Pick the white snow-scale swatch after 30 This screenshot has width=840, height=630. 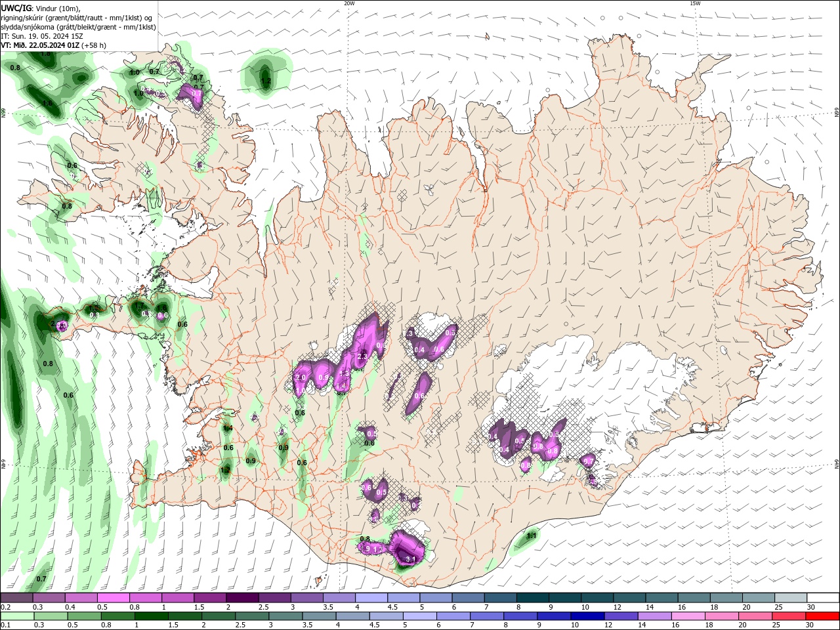pyautogui.click(x=823, y=598)
